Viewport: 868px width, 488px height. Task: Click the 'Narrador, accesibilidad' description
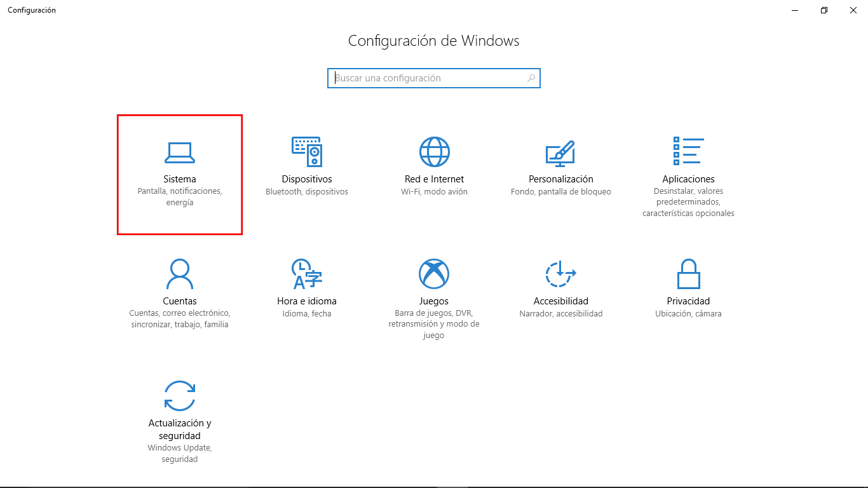click(x=560, y=314)
